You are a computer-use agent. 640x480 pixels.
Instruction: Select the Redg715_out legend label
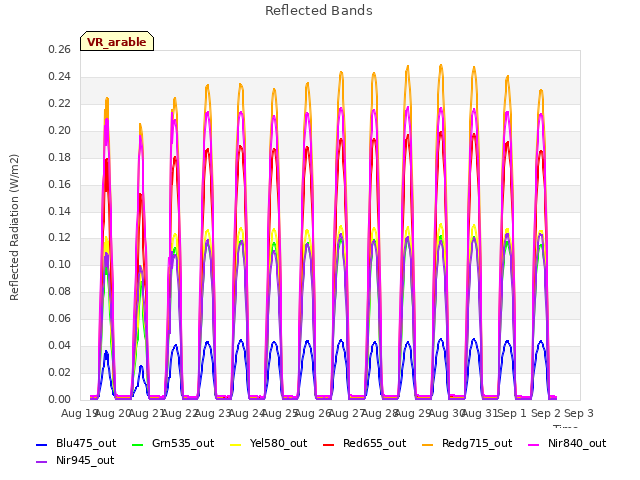477,444
